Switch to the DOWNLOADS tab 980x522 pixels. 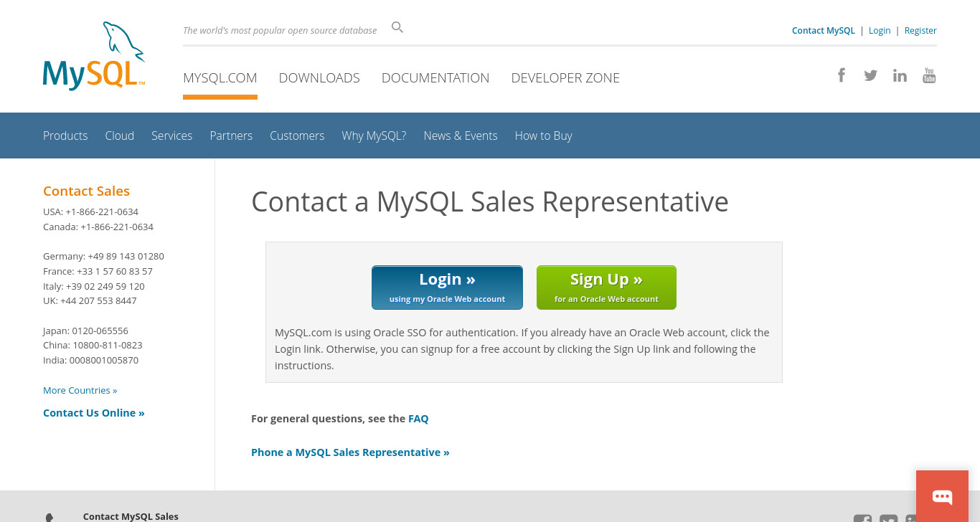pyautogui.click(x=319, y=77)
